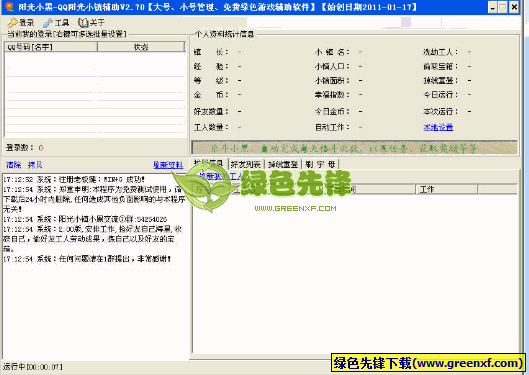Click log line 任何问题请在1群提出
This screenshot has width=529, height=375.
(87, 259)
